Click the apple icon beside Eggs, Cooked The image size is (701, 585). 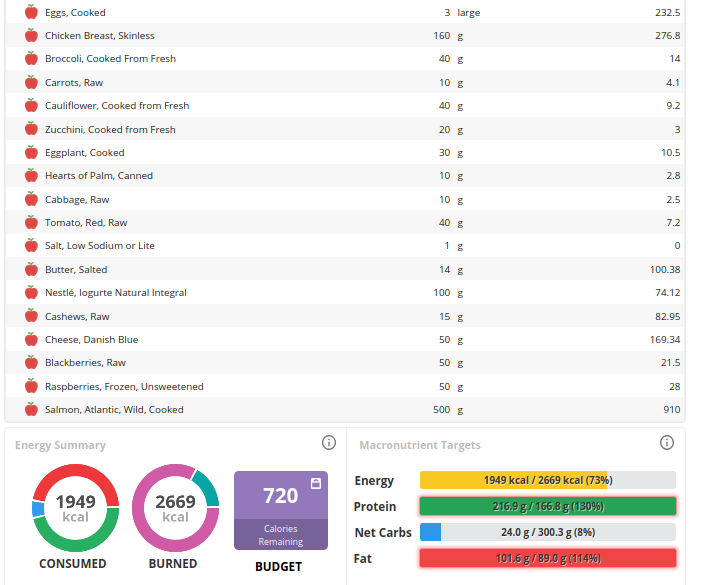pyautogui.click(x=31, y=12)
